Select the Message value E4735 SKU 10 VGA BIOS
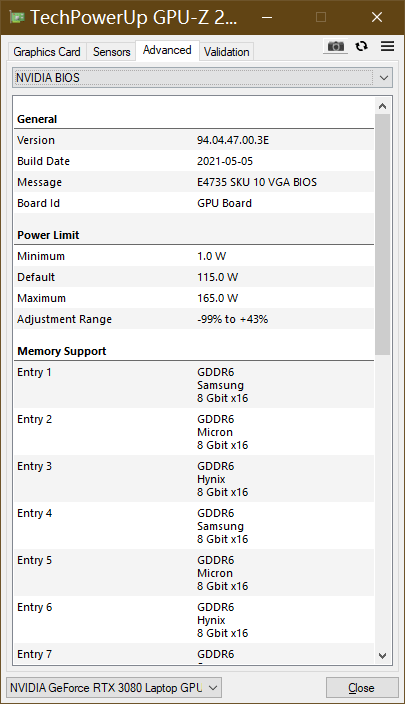The image size is (405, 704). point(257,182)
